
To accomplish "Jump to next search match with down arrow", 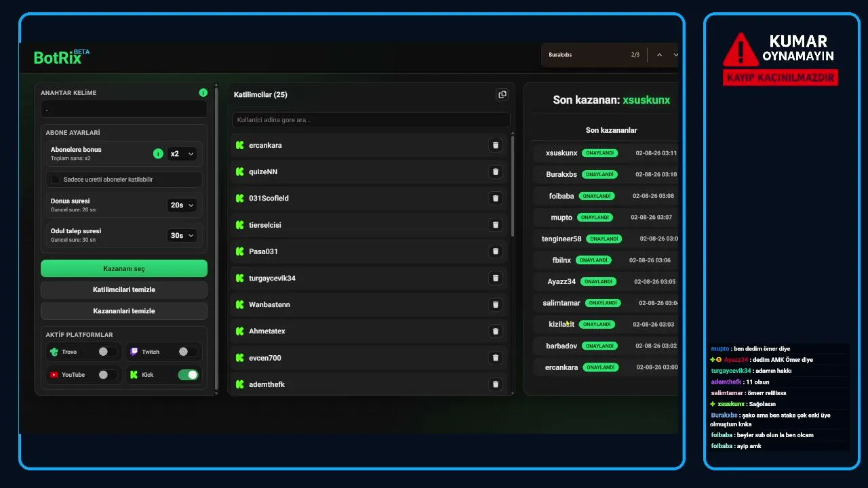I will pos(675,55).
